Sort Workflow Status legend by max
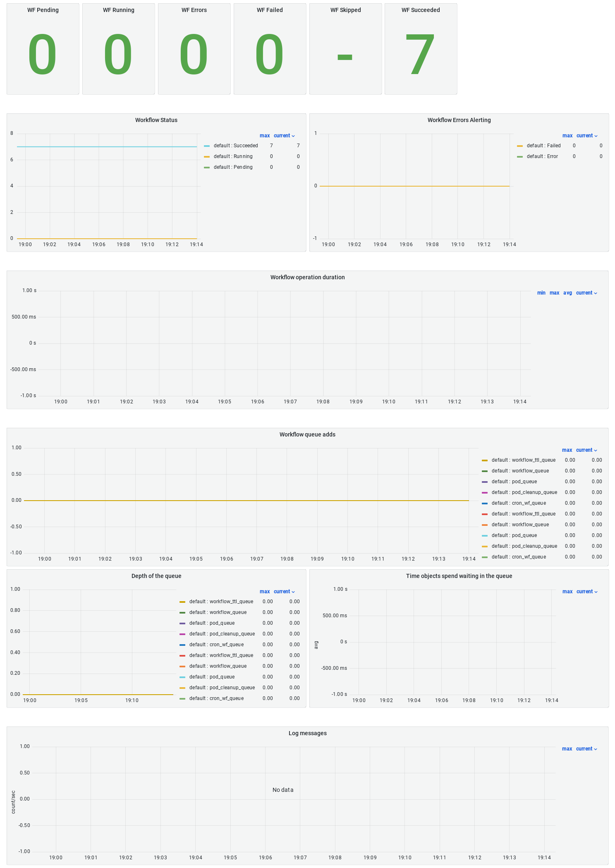 pos(265,136)
